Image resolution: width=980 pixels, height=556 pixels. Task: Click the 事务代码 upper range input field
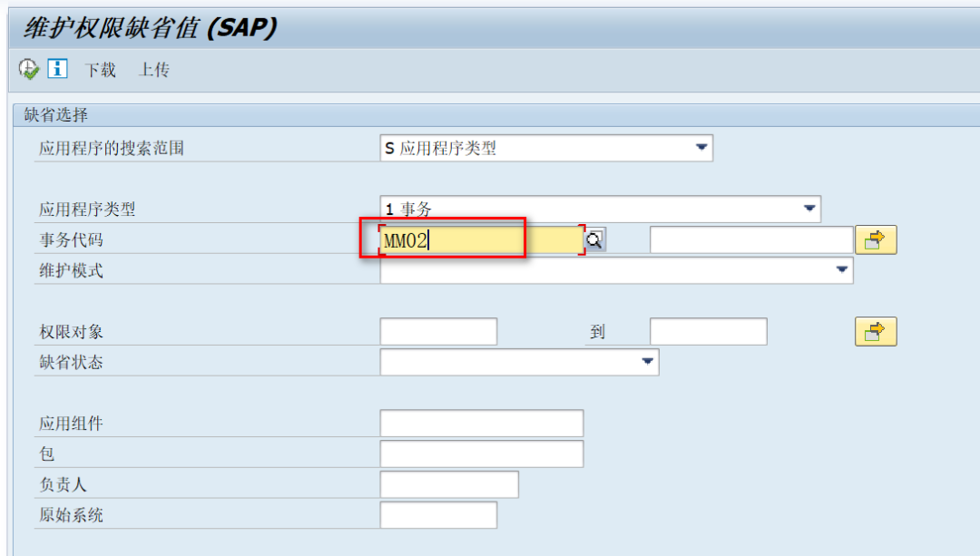[751, 239]
